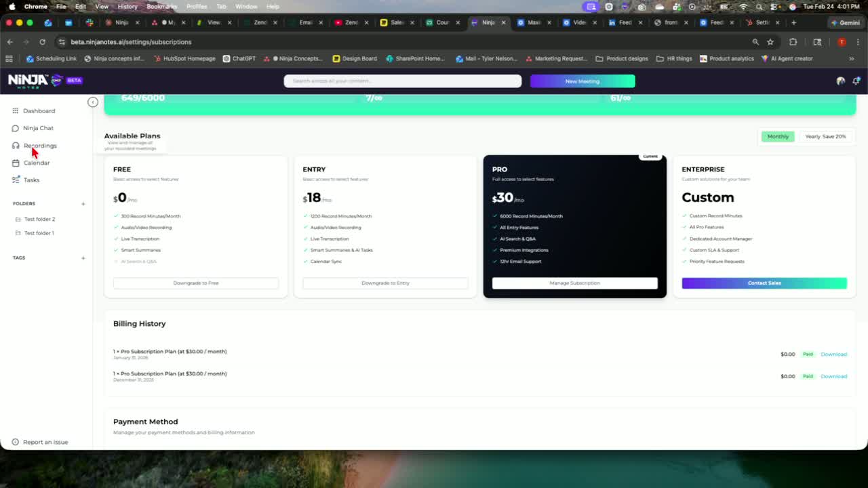
Task: Click the Wi-Fi status icon in menu bar
Action: point(743,7)
